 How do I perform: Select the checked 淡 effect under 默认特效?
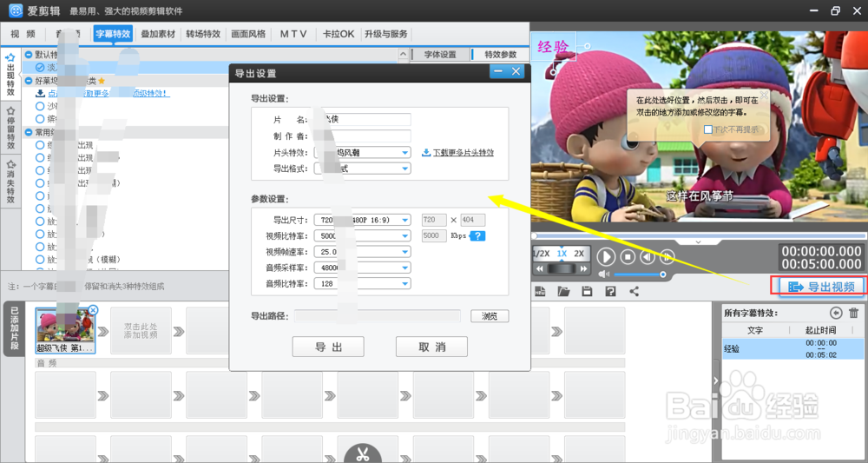pyautogui.click(x=40, y=67)
